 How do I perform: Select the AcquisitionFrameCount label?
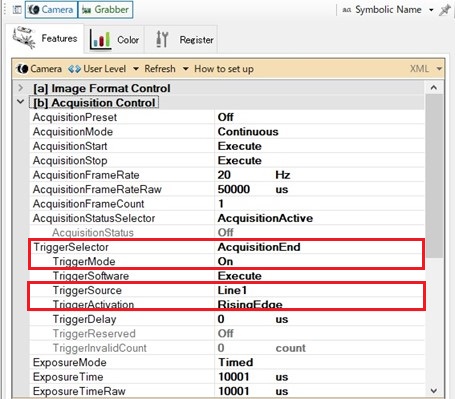[88, 204]
